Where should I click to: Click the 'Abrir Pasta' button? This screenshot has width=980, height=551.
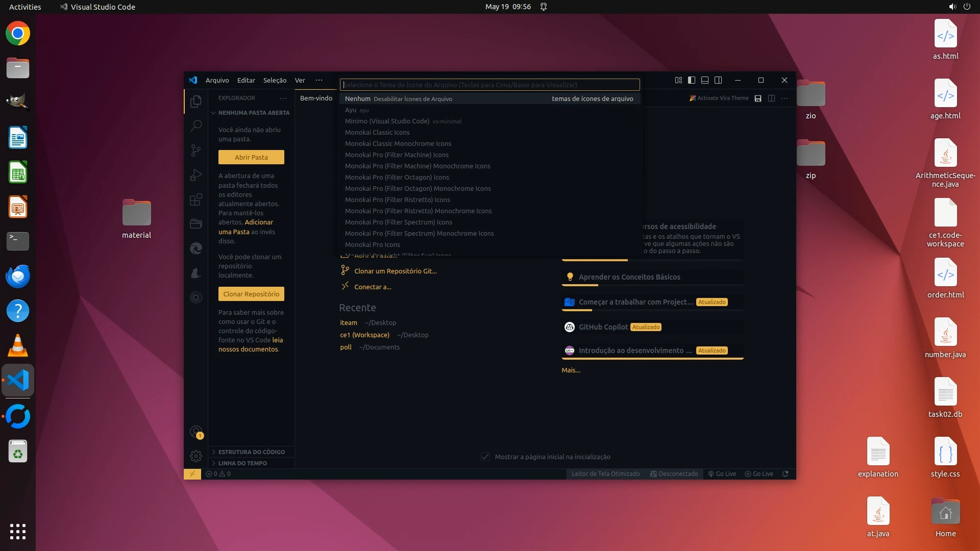[x=251, y=157]
